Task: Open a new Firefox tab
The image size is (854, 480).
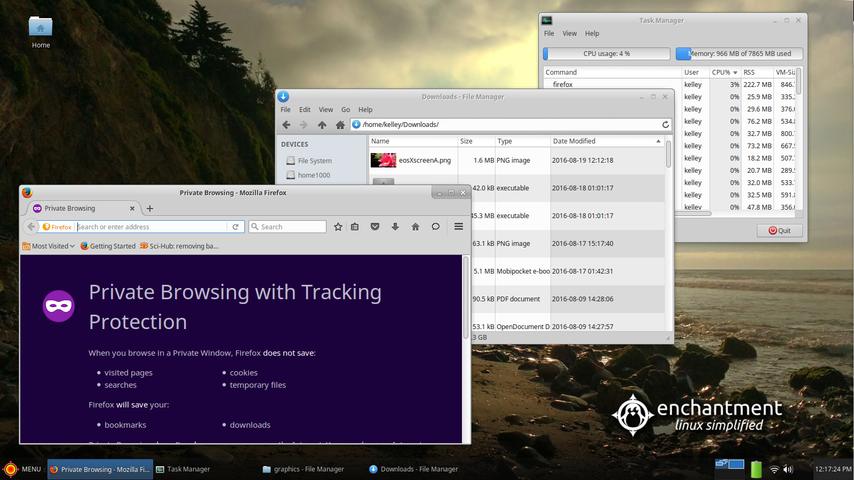Action: click(150, 209)
